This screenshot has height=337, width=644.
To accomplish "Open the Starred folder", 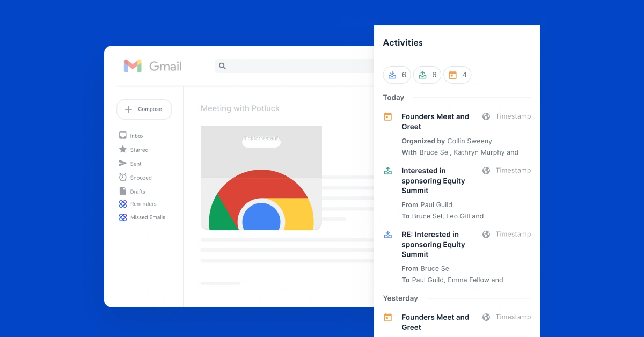I will (139, 150).
